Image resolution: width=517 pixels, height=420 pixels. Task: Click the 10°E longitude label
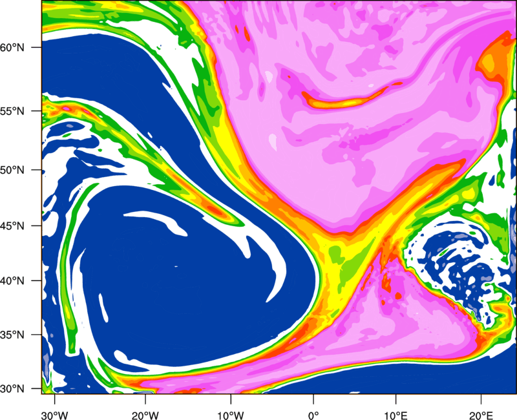click(x=396, y=415)
